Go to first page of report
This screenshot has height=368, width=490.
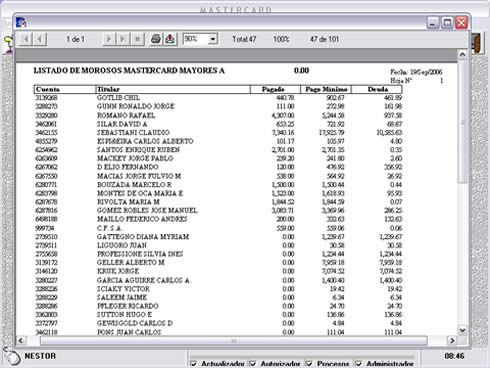pyautogui.click(x=25, y=39)
